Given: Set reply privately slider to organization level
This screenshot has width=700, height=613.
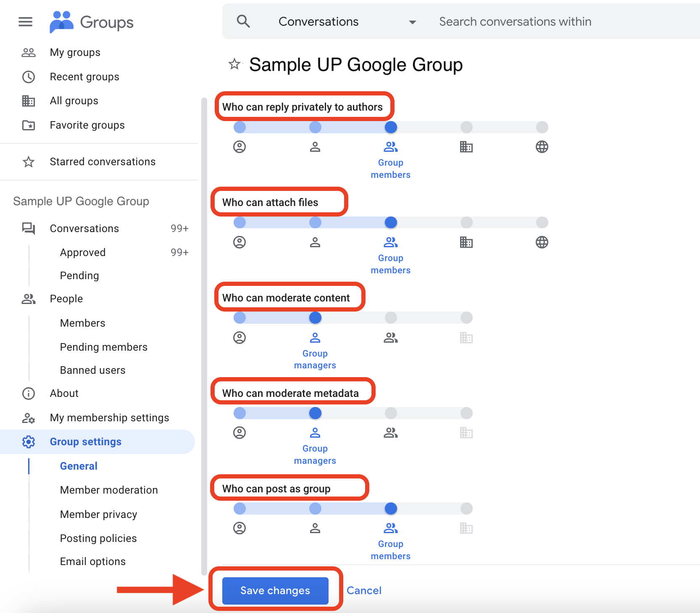Looking at the screenshot, I should (466, 127).
